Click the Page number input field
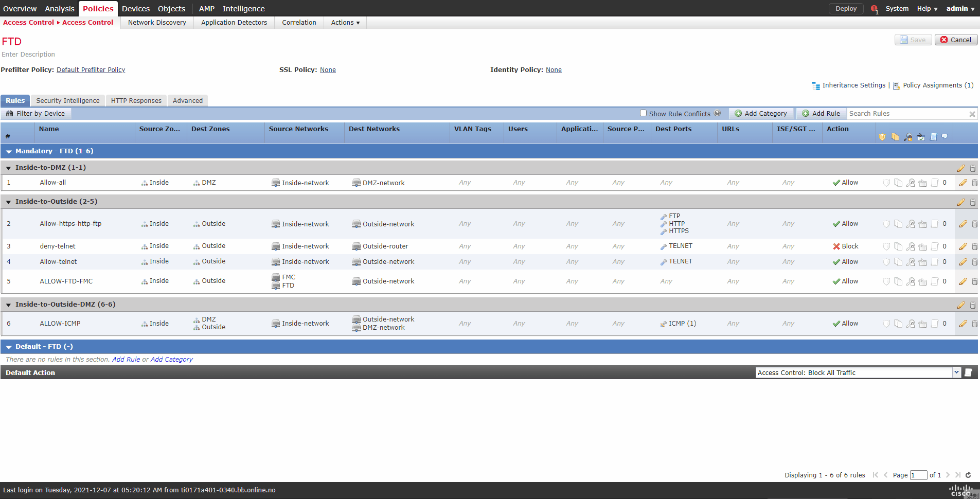This screenshot has width=980, height=499. point(918,475)
